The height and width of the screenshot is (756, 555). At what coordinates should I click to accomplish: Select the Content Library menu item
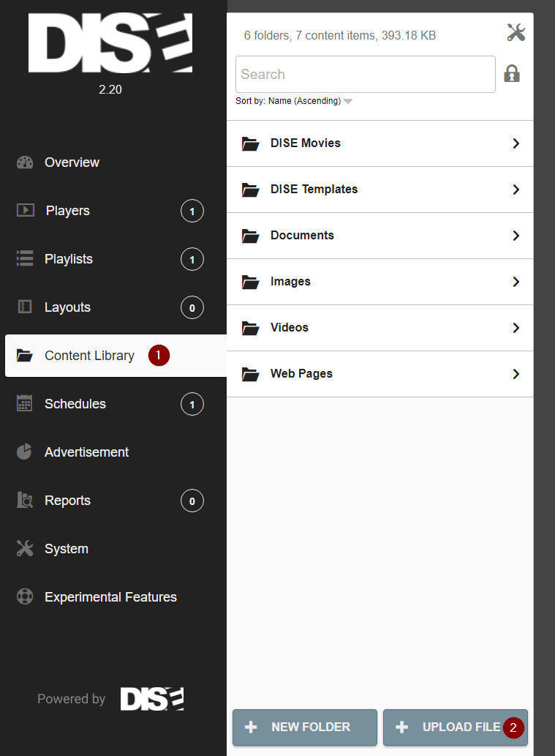116,356
